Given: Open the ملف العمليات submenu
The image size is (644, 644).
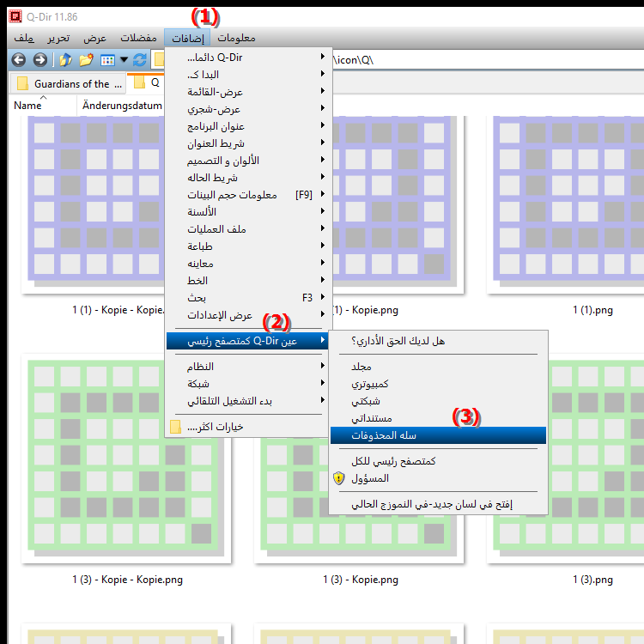Looking at the screenshot, I should click(x=248, y=229).
